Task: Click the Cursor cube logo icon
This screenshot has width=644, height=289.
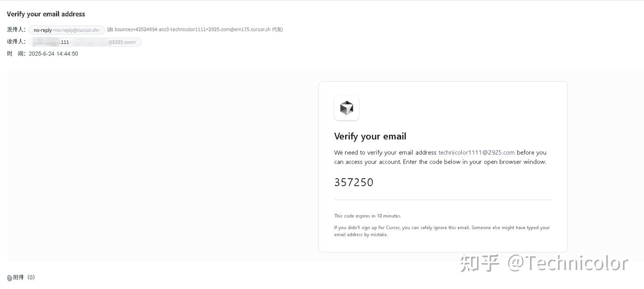Action: click(347, 108)
